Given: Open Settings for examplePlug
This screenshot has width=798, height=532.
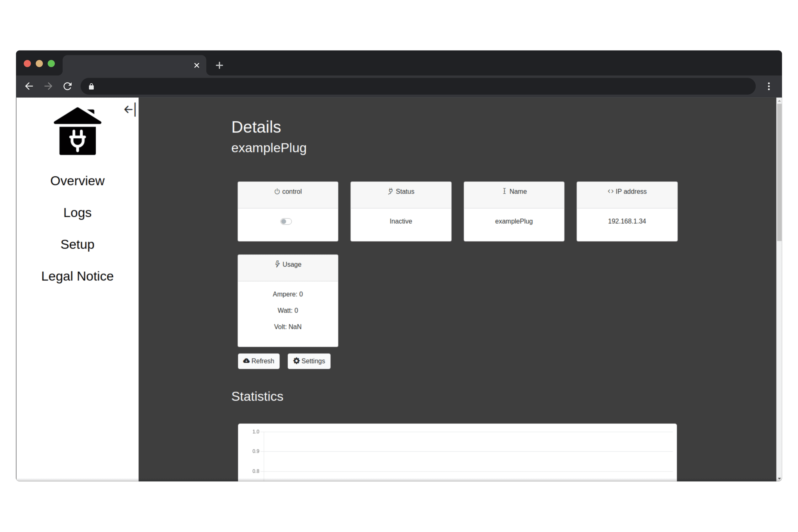Looking at the screenshot, I should tap(309, 361).
